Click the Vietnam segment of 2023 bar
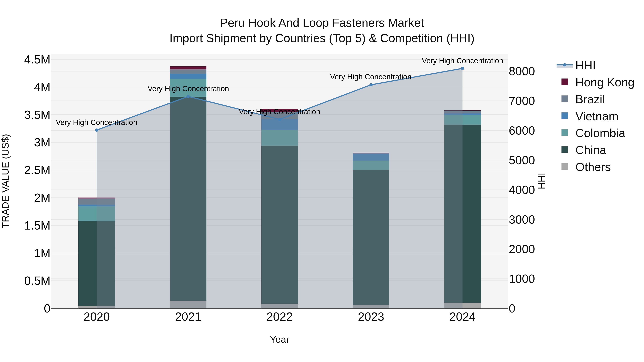Screen dimensions: 644x362 (x=371, y=157)
